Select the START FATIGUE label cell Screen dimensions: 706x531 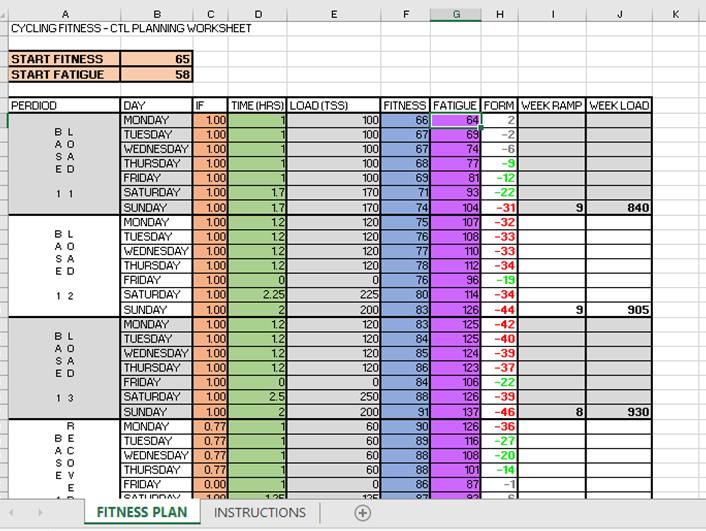pyautogui.click(x=64, y=74)
